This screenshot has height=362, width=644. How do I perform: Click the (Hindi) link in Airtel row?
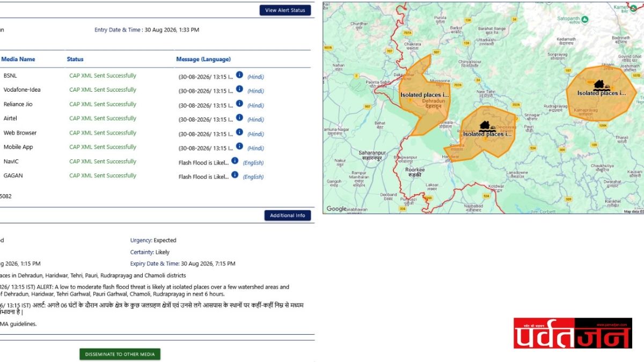point(255,120)
